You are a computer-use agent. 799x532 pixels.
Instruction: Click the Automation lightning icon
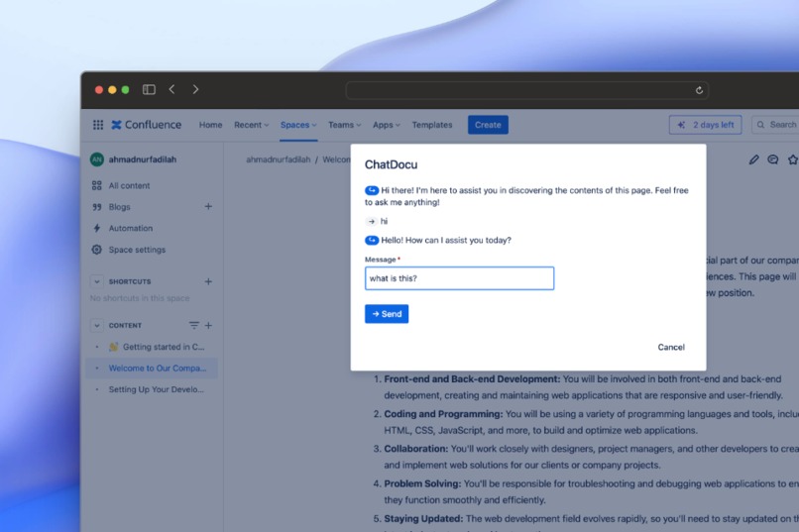click(97, 228)
